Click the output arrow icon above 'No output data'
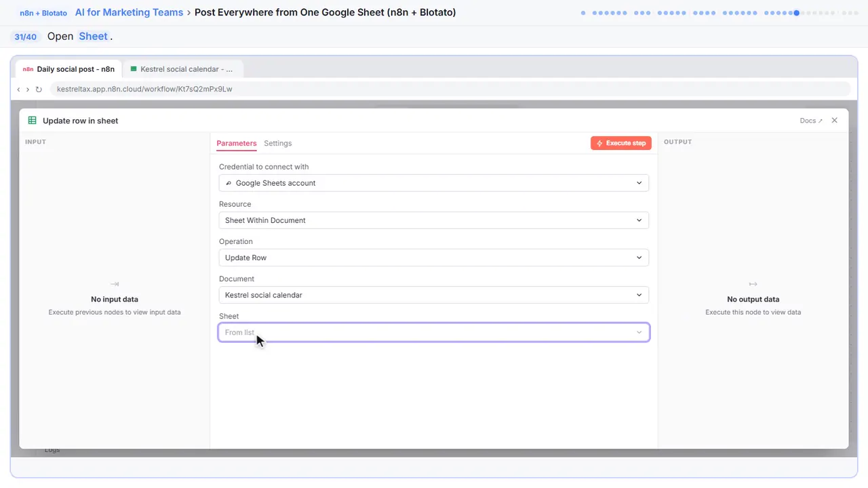868x488 pixels. [753, 284]
